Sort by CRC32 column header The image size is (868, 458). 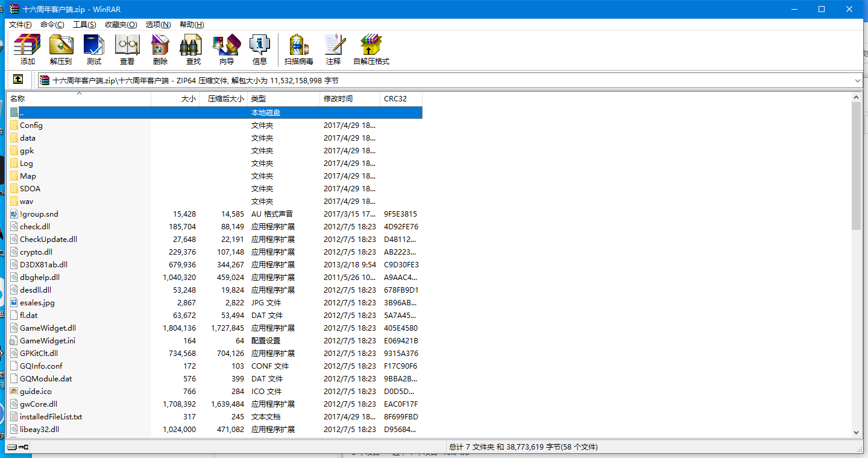point(401,99)
